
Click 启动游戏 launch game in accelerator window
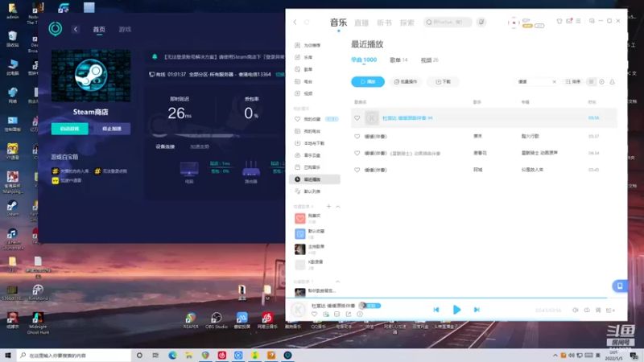pos(69,129)
